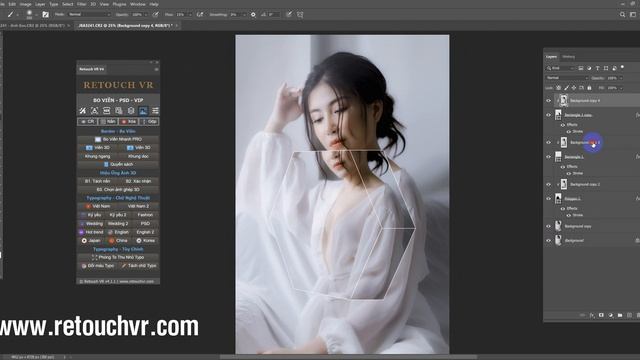Open the Smoothing value dropdown arrow
The height and width of the screenshot is (360, 640).
tap(244, 14)
